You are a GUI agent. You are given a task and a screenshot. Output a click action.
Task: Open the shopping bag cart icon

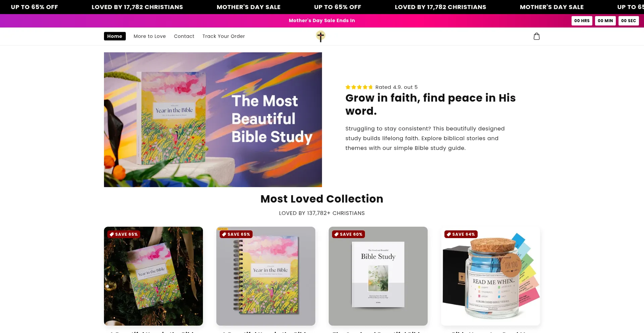coord(537,36)
